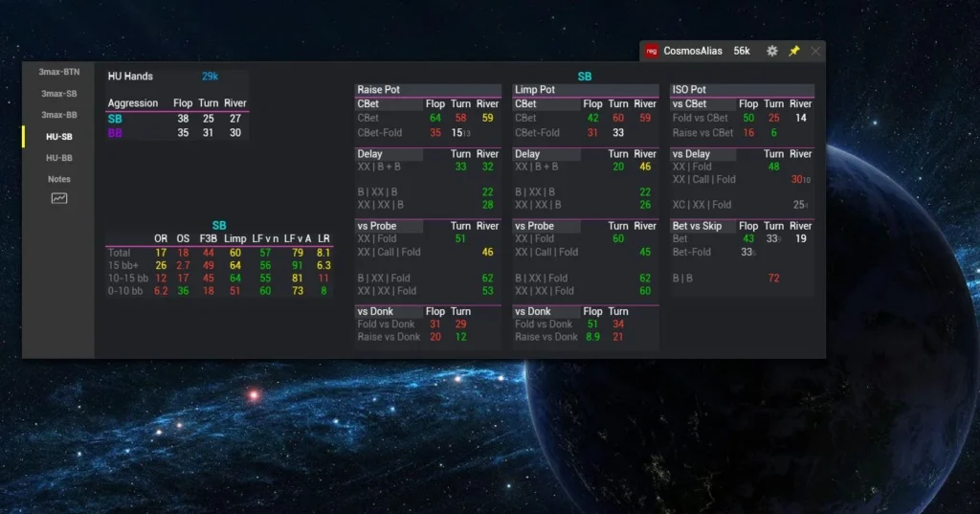Click the CosmosAlias player name
The height and width of the screenshot is (514, 980).
pyautogui.click(x=693, y=52)
